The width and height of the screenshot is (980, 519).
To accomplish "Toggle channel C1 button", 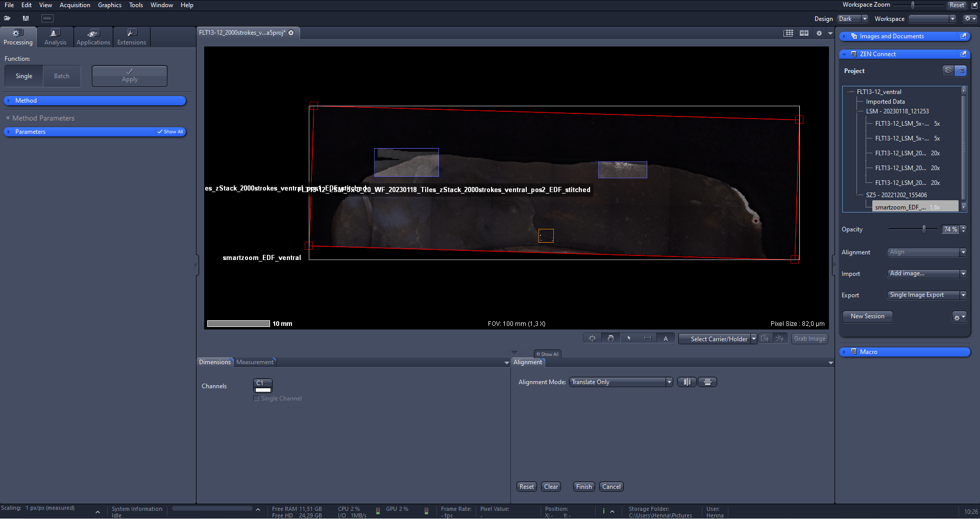I will [263, 386].
